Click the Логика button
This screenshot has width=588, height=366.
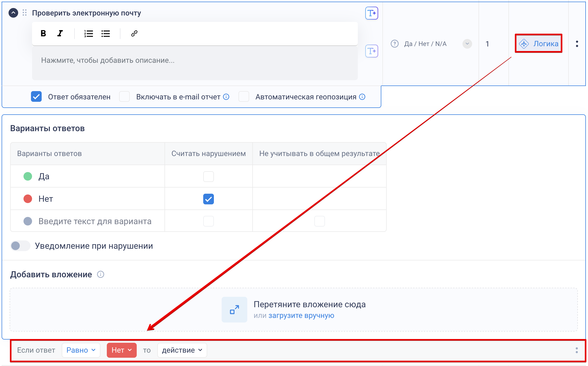click(x=539, y=44)
